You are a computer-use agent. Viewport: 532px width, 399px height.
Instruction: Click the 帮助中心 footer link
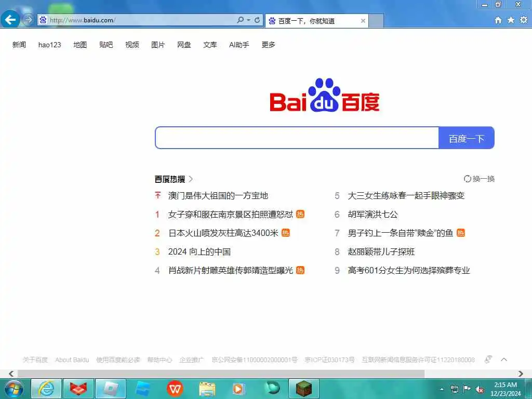click(160, 360)
